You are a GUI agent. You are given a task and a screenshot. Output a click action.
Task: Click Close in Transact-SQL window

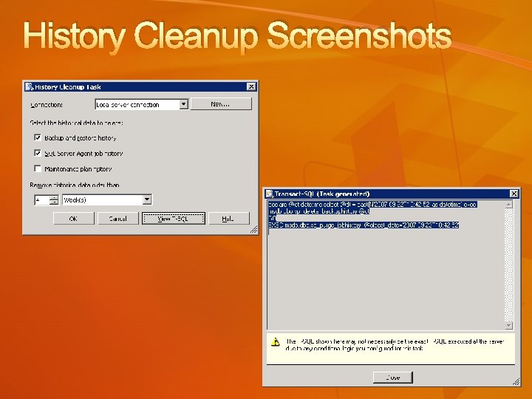coord(393,378)
